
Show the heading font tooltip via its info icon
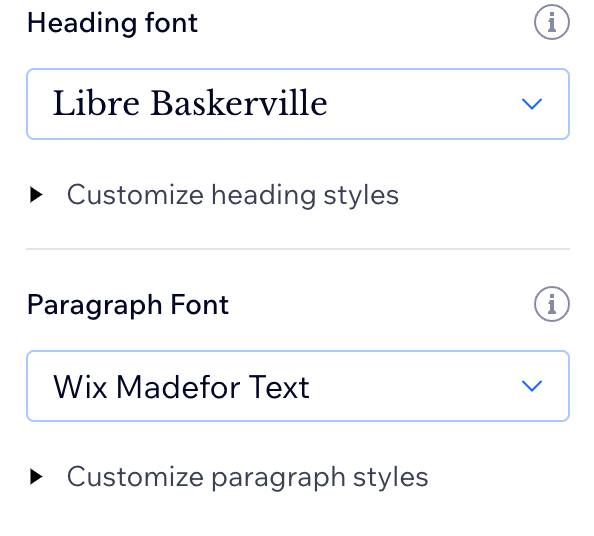[x=552, y=22]
